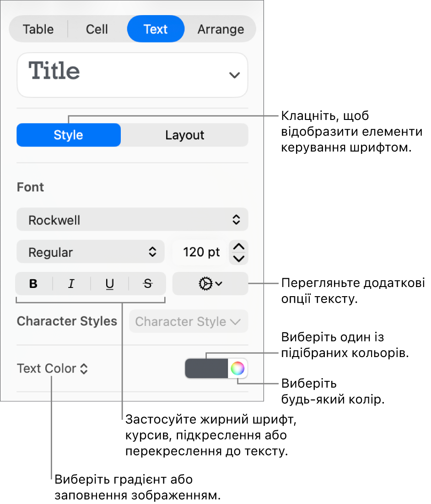The image size is (431, 504).
Task: Open advanced text options gear menu
Action: pos(210,284)
